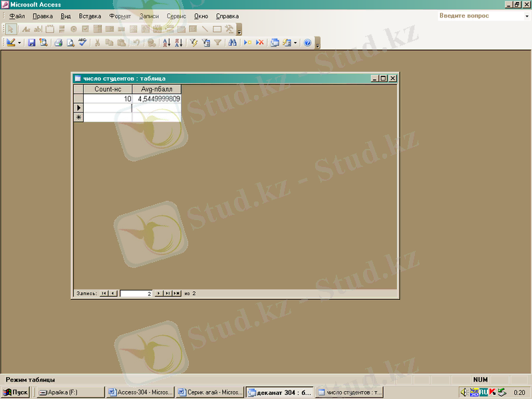Go to the first record button
The height and width of the screenshot is (399, 532).
tap(104, 293)
